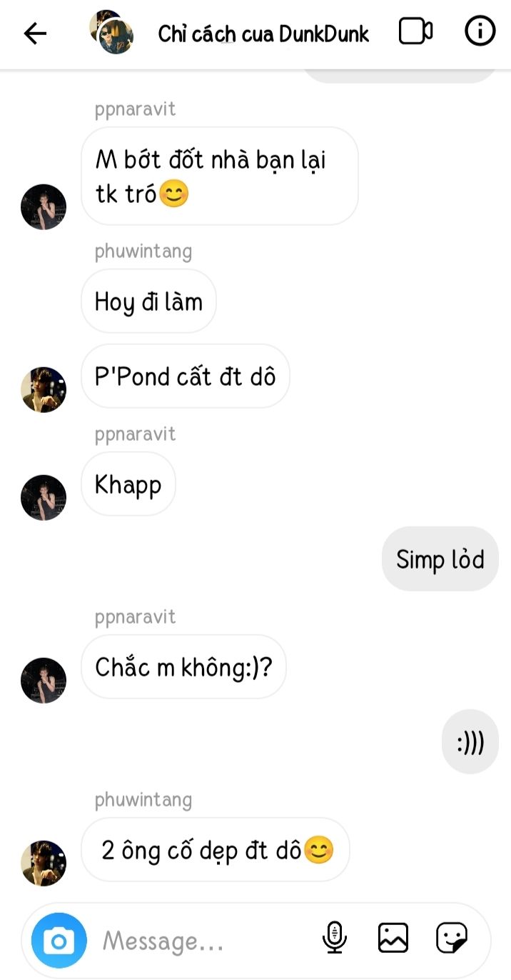Screen dimensions: 511x980
Task: Tap ppnaravit username above Khapp
Action: pos(135,434)
